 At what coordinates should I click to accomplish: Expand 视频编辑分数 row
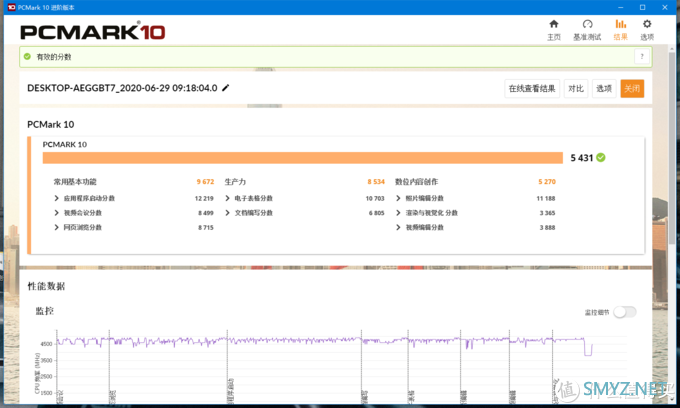[398, 227]
